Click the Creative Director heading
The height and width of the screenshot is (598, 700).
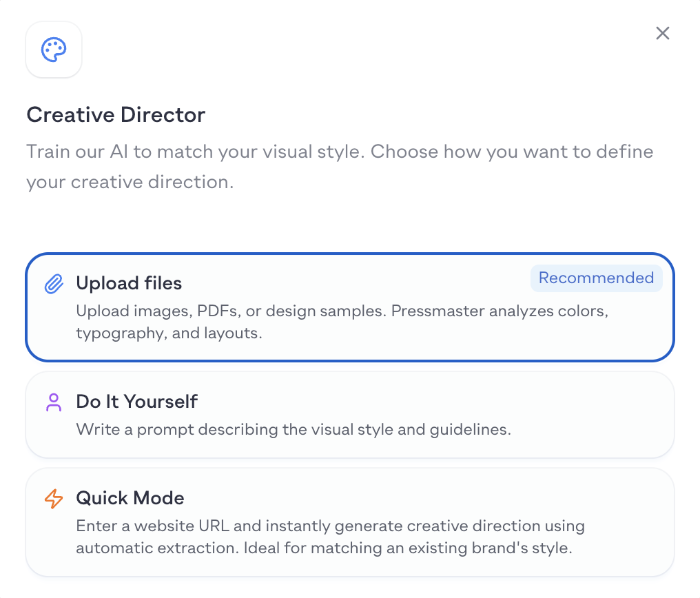coord(116,114)
